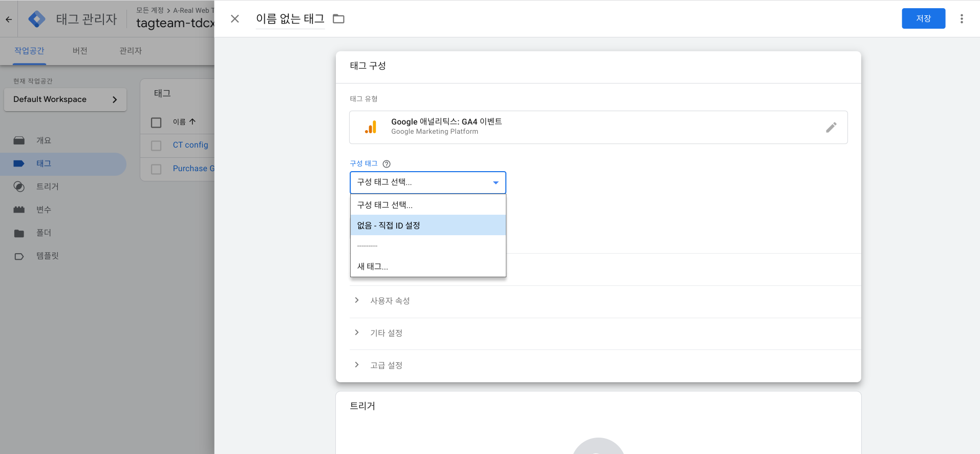
Task: Open the Purchase tag link
Action: [x=193, y=169]
